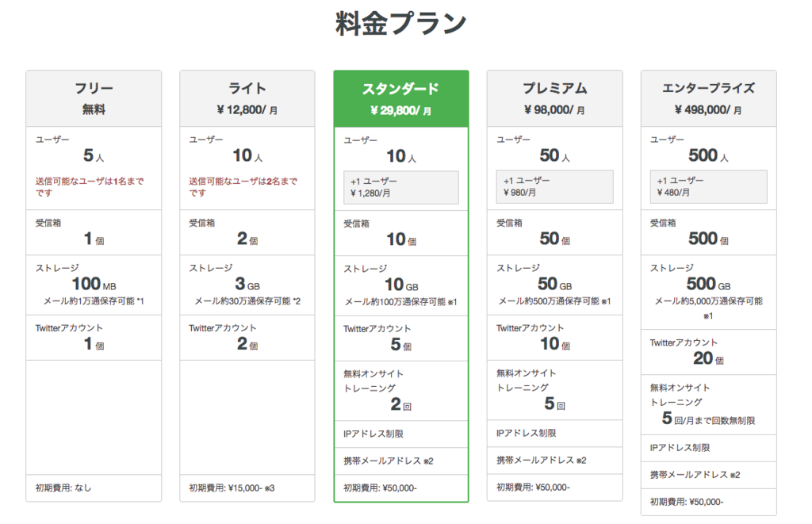Screen dimensions: 812x524
Task: Click IPアドレス制限 in エンタープライズ plan
Action: tap(680, 448)
